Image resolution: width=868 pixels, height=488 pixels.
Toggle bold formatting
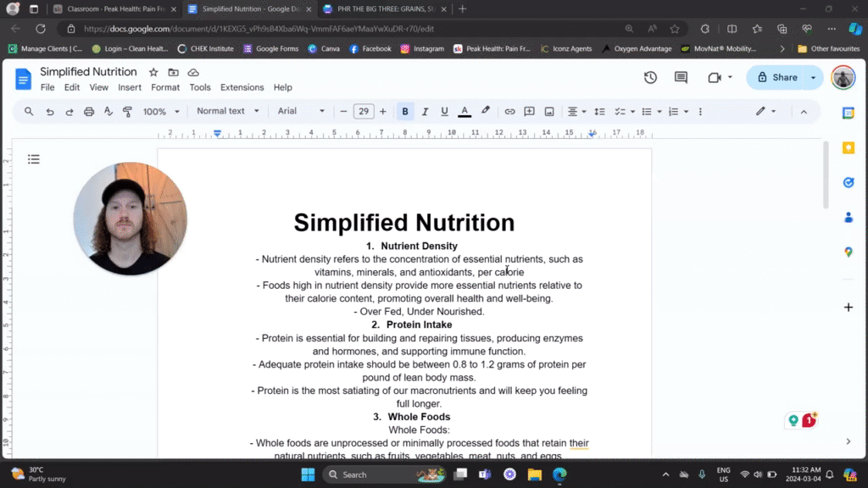404,111
